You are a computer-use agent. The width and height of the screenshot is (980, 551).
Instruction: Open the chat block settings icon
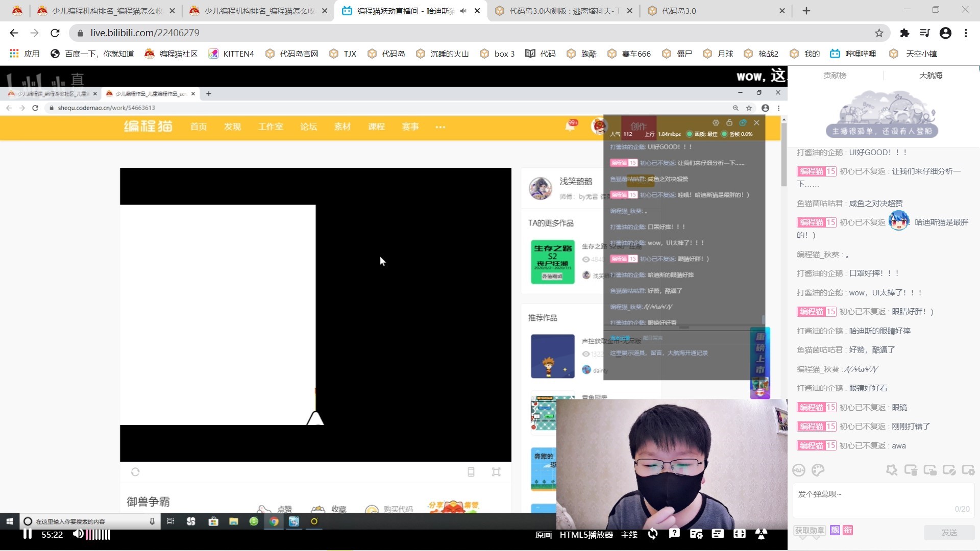(949, 470)
